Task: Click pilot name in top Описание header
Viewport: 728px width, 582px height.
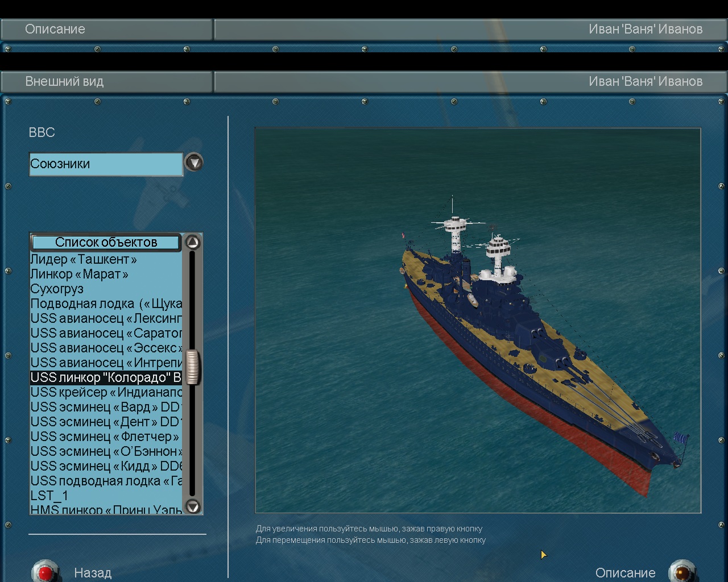Action: [646, 29]
